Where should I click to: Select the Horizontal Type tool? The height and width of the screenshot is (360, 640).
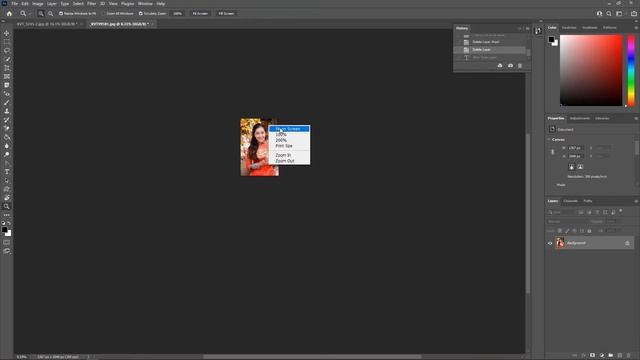coord(7,172)
